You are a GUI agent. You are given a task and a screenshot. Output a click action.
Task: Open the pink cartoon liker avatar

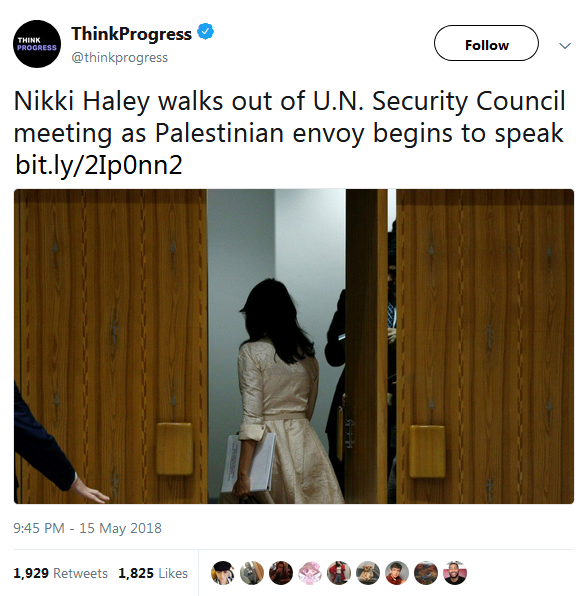[310, 572]
